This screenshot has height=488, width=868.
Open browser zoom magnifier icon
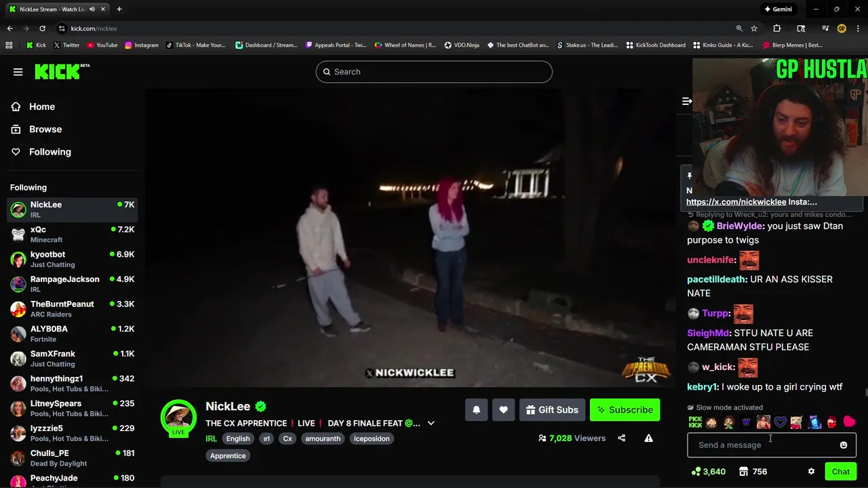point(739,28)
